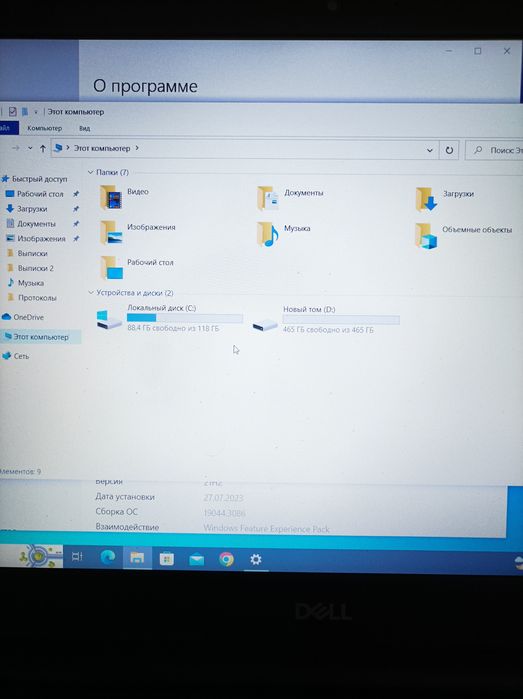Open the Документы folder in main pane

click(x=290, y=197)
